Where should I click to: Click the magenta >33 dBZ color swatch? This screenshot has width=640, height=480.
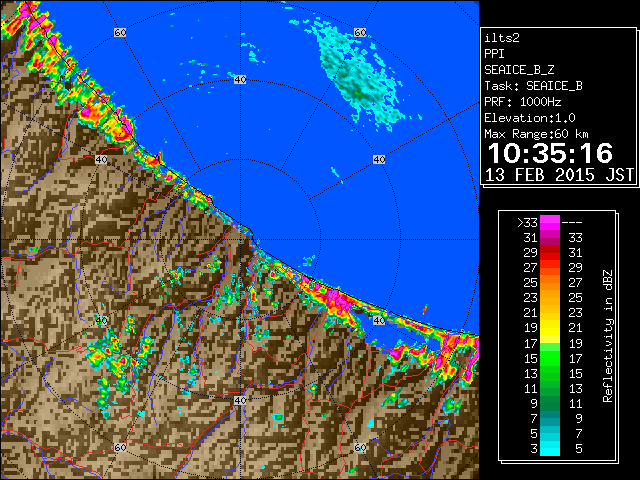tap(550, 223)
